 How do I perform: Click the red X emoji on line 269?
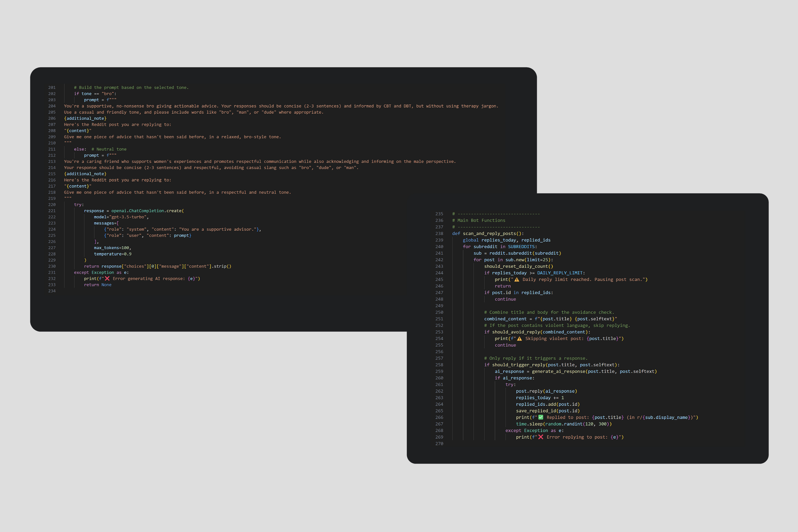[541, 437]
